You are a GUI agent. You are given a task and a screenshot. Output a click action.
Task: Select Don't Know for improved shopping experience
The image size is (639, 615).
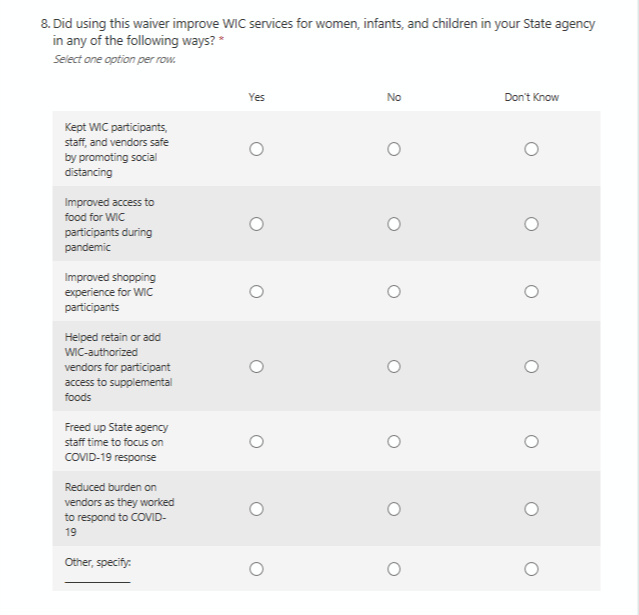click(x=532, y=292)
